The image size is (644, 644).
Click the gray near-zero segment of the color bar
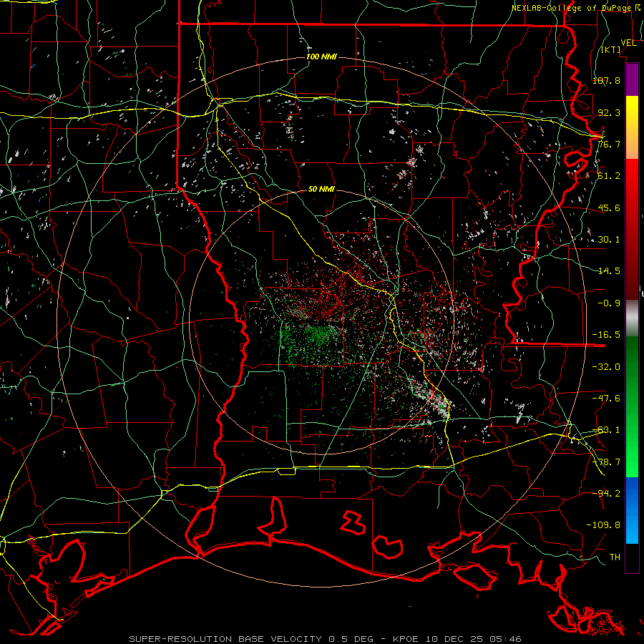(x=632, y=318)
